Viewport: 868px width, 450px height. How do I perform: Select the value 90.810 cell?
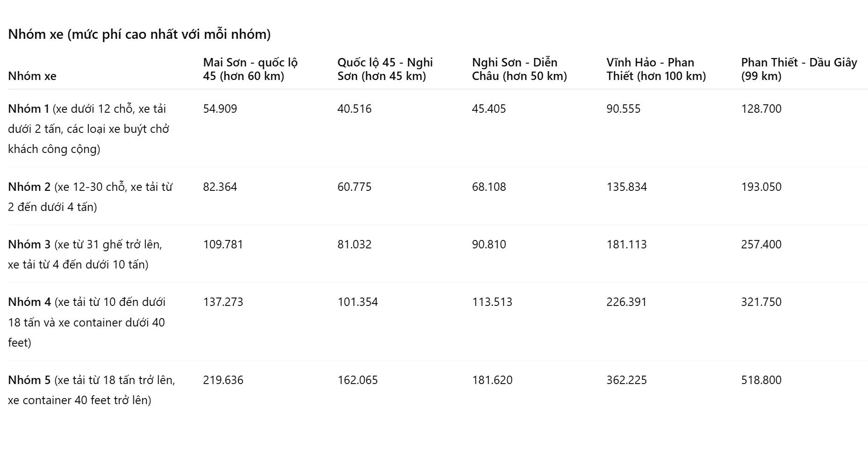(489, 244)
